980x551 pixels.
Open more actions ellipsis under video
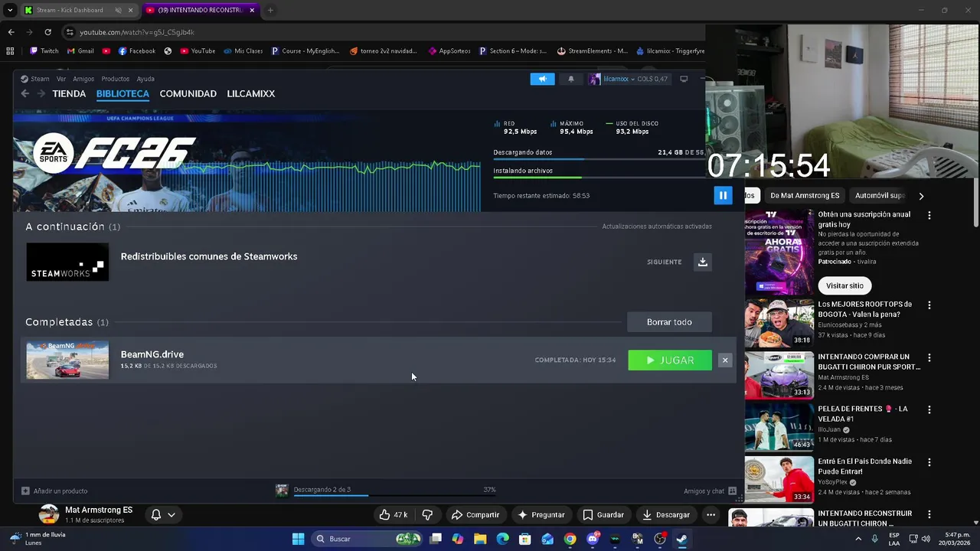coord(711,515)
